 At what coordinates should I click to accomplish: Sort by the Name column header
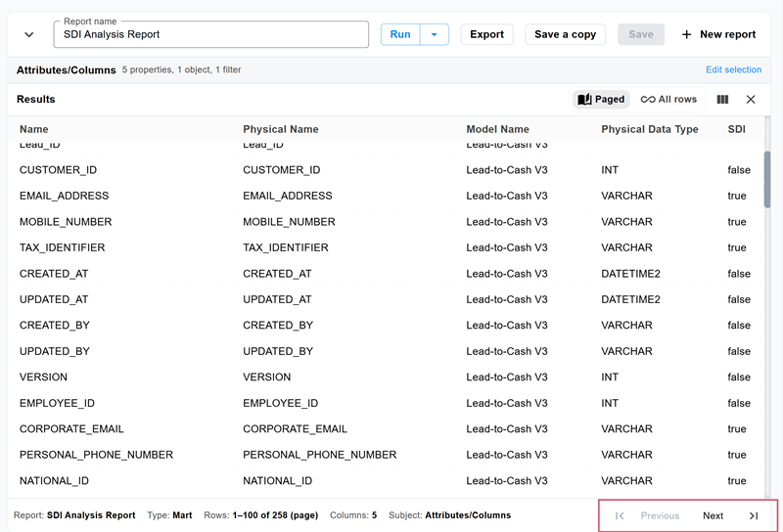[x=34, y=129]
